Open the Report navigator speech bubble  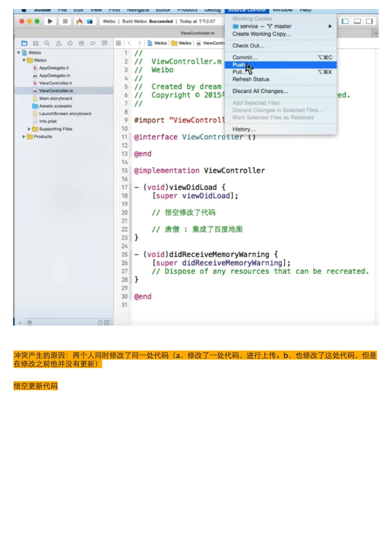[x=104, y=43]
